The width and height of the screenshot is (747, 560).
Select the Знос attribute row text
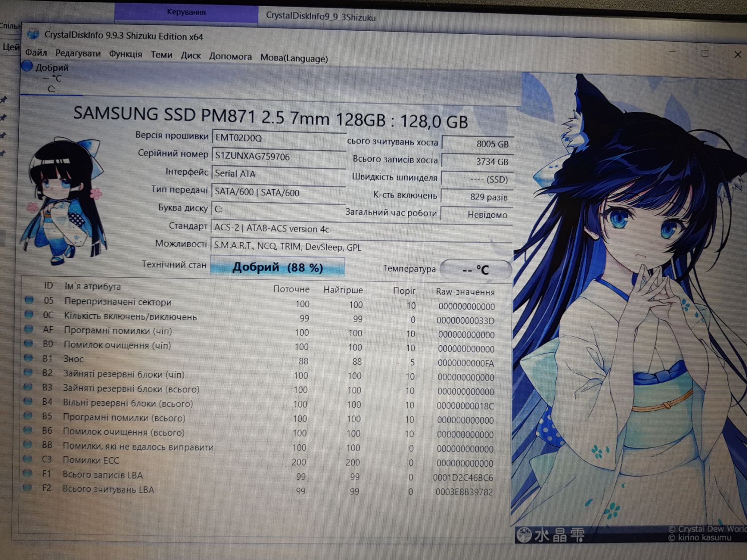pos(73,359)
